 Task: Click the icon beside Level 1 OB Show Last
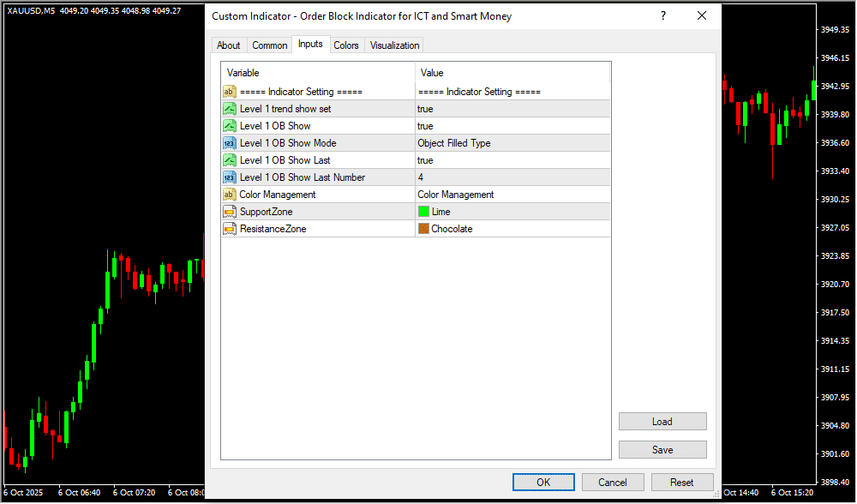pos(230,160)
